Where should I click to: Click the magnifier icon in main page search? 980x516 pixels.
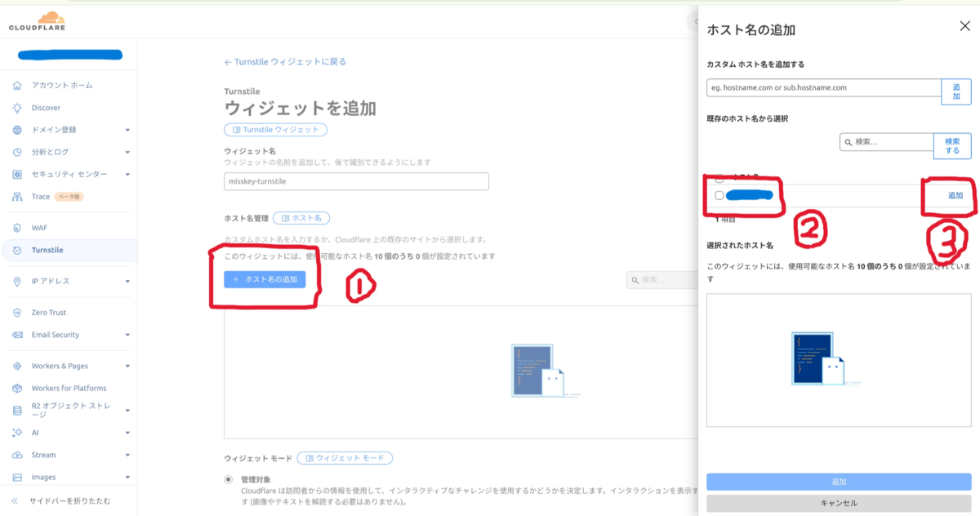(635, 280)
